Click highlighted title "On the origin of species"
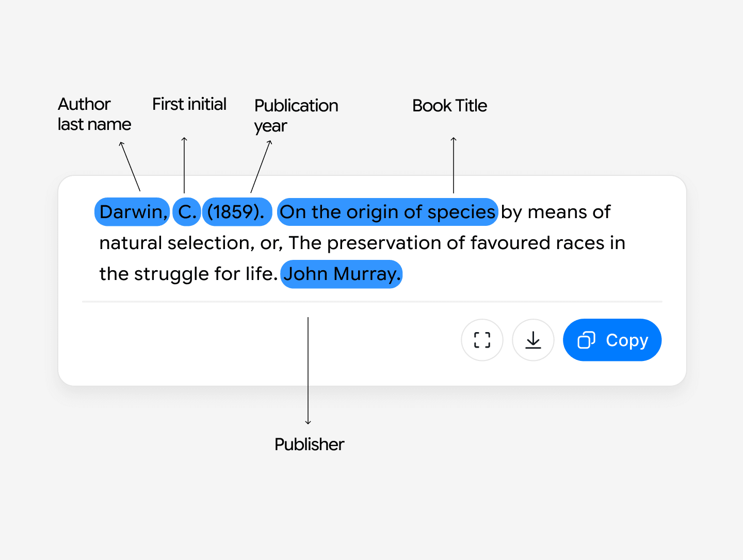Screen dimensions: 743x560 point(387,212)
